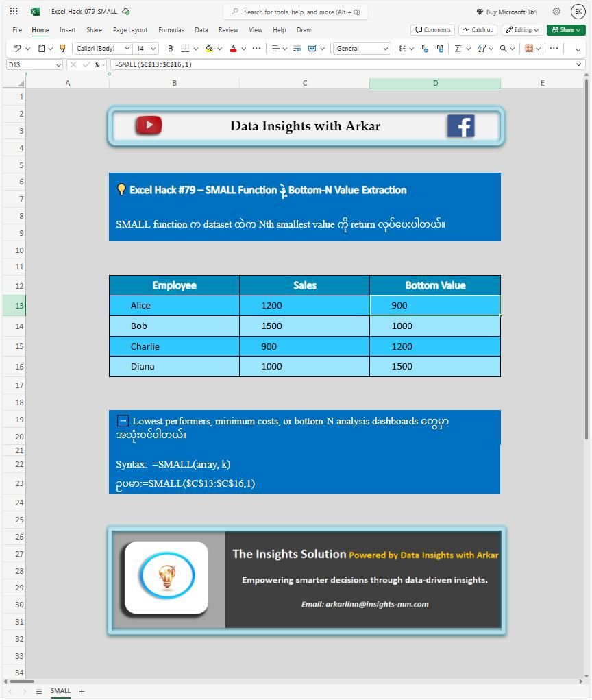This screenshot has height=700, width=592.
Task: Switch to the Page Layout tab
Action: pos(130,30)
